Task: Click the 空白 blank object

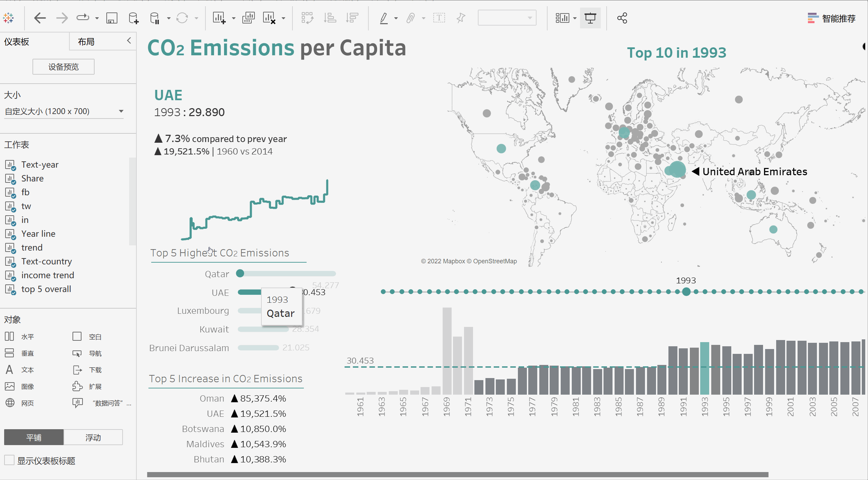Action: point(87,337)
